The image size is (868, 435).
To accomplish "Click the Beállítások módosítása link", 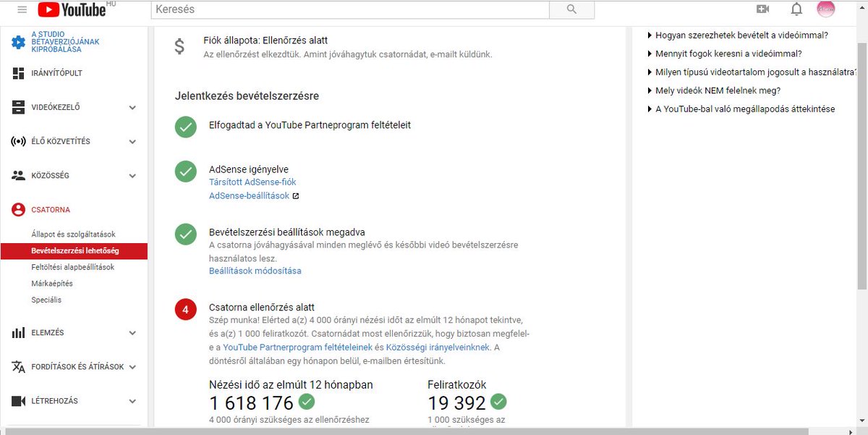I will 255,271.
